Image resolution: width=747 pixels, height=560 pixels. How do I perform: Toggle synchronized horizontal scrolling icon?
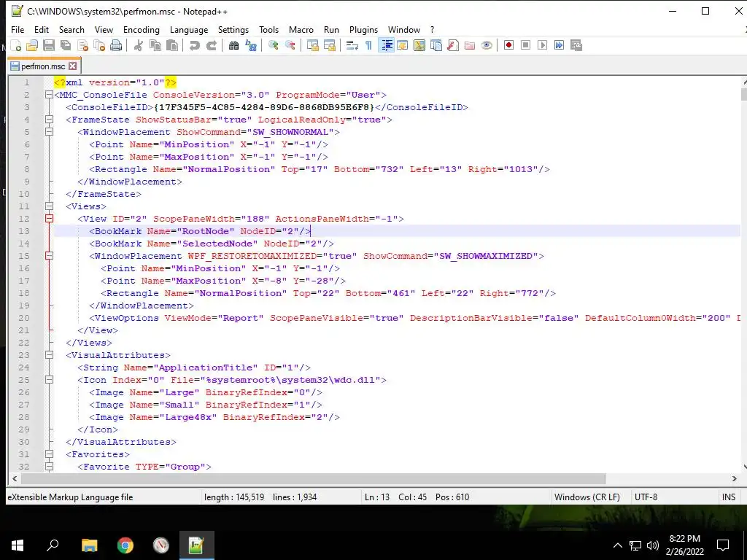329,45
